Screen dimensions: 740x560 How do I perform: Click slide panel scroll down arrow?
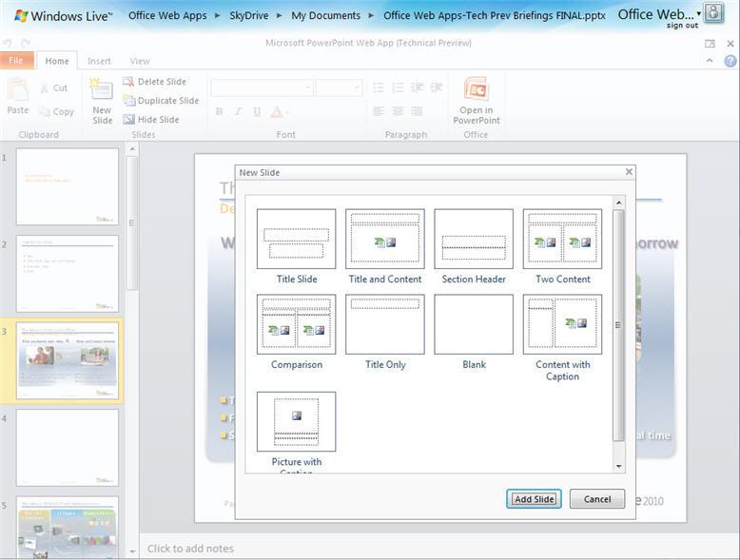(132, 551)
